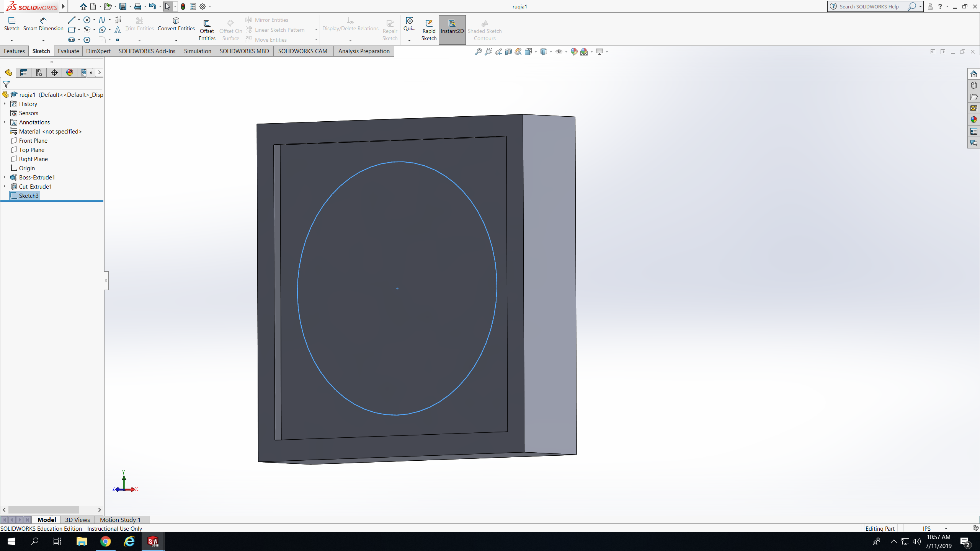Viewport: 980px width, 551px height.
Task: Select Sketch3 in the feature tree
Action: [x=29, y=196]
